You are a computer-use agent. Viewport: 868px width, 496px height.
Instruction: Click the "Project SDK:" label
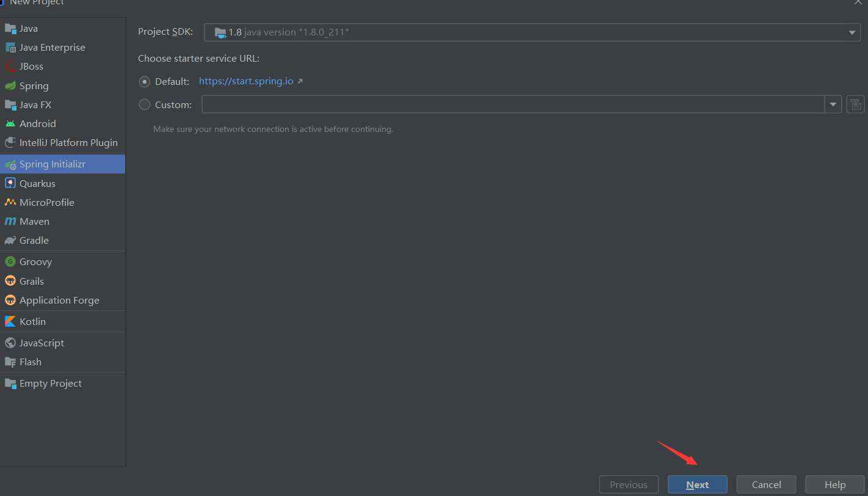click(165, 32)
